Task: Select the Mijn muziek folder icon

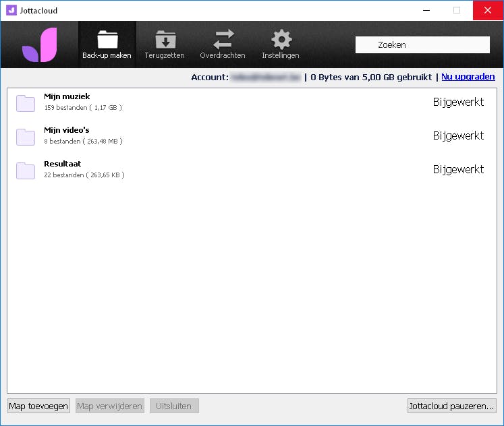Action: click(26, 103)
